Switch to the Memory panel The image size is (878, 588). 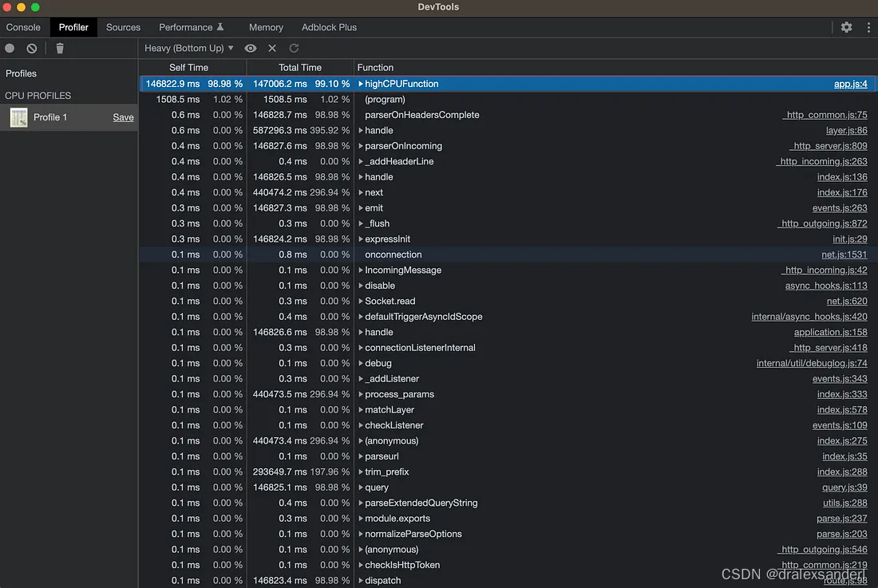(x=266, y=26)
